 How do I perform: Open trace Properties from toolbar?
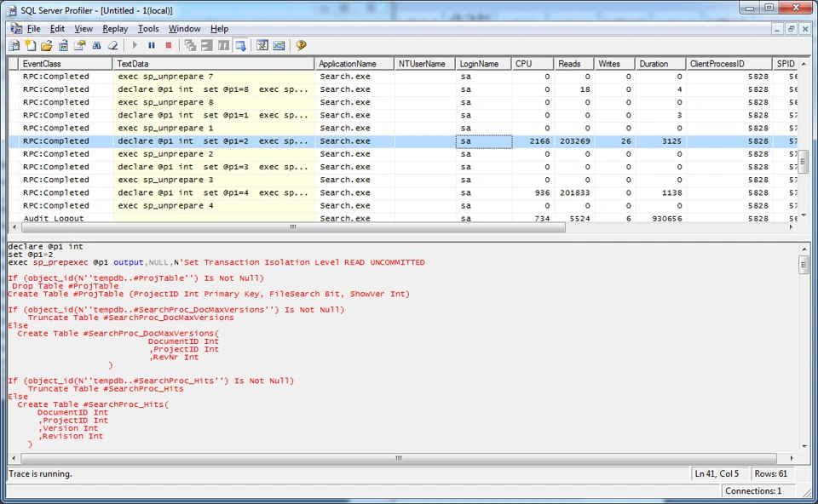tap(80, 45)
